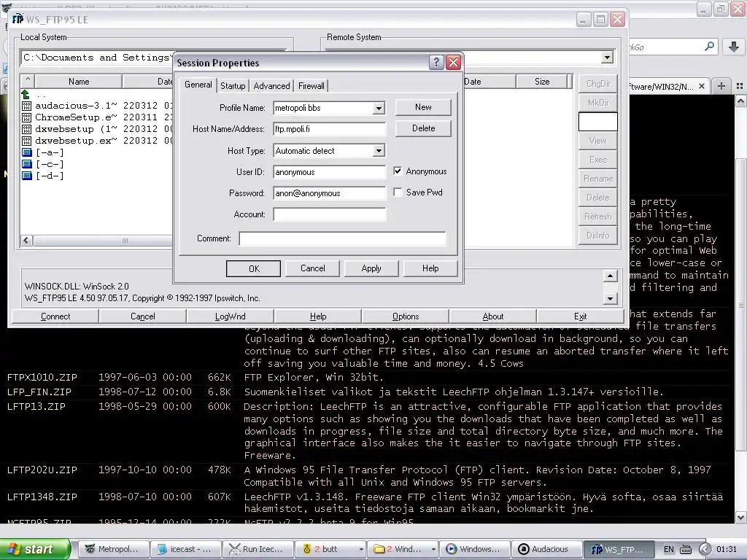Click the Password input field
The width and height of the screenshot is (747, 560).
[x=329, y=192]
